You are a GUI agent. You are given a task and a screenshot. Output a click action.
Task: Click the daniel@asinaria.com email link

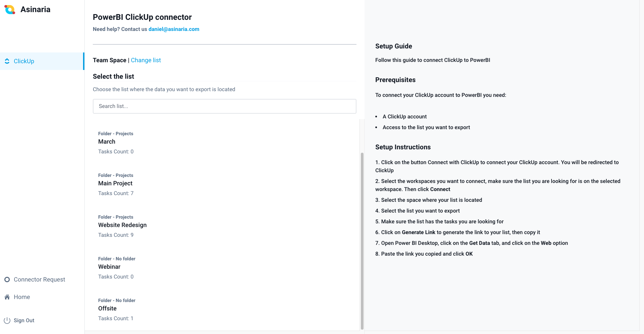pyautogui.click(x=174, y=29)
